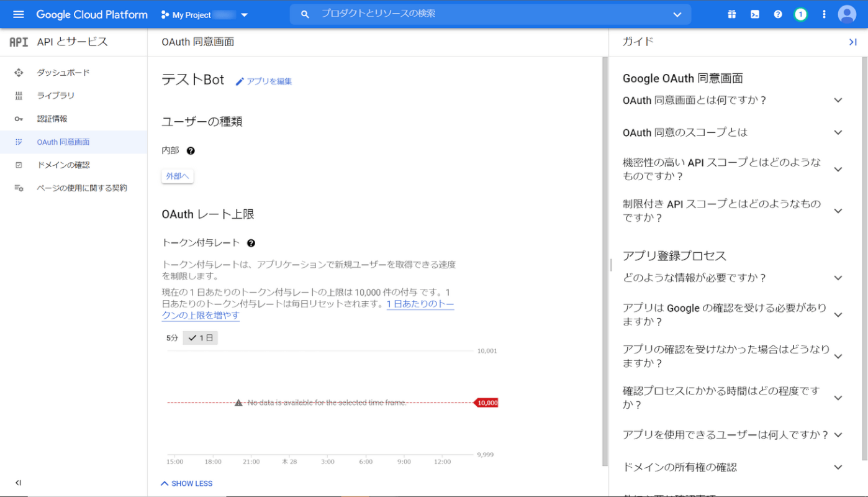868x497 pixels.
Task: Click the gift icon in top bar
Action: [x=732, y=14]
